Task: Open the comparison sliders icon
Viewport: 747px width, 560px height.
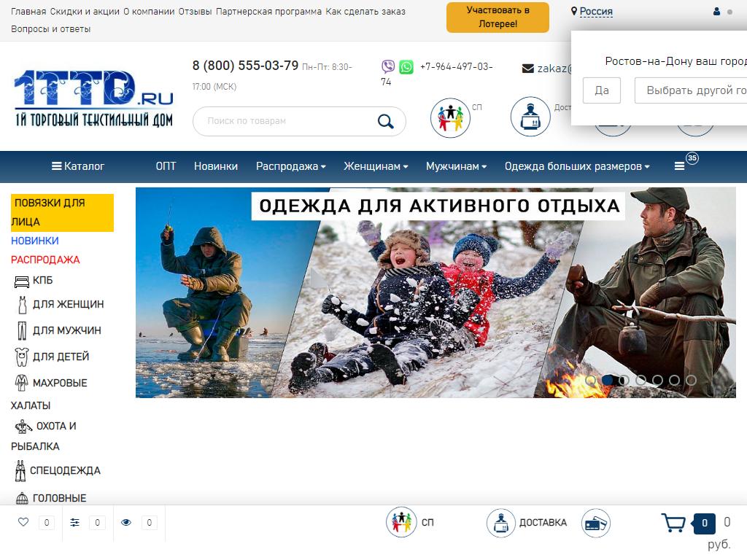Action: point(75,522)
